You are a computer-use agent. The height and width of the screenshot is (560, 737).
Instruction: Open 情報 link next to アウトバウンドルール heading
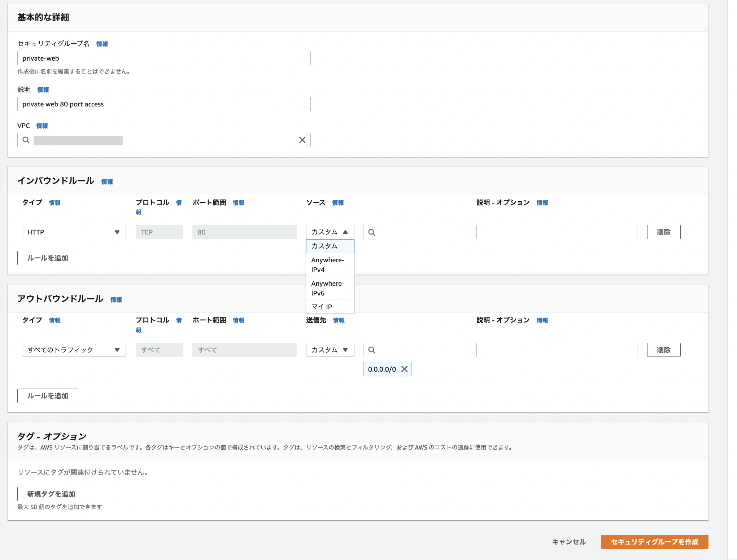coord(116,300)
